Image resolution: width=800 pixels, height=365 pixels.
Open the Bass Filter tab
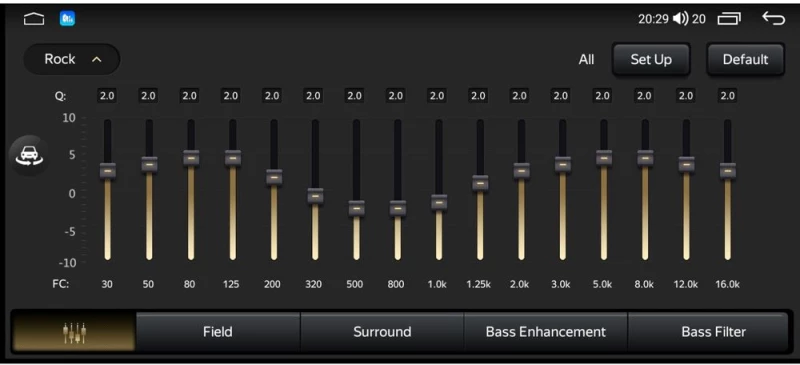coord(708,332)
